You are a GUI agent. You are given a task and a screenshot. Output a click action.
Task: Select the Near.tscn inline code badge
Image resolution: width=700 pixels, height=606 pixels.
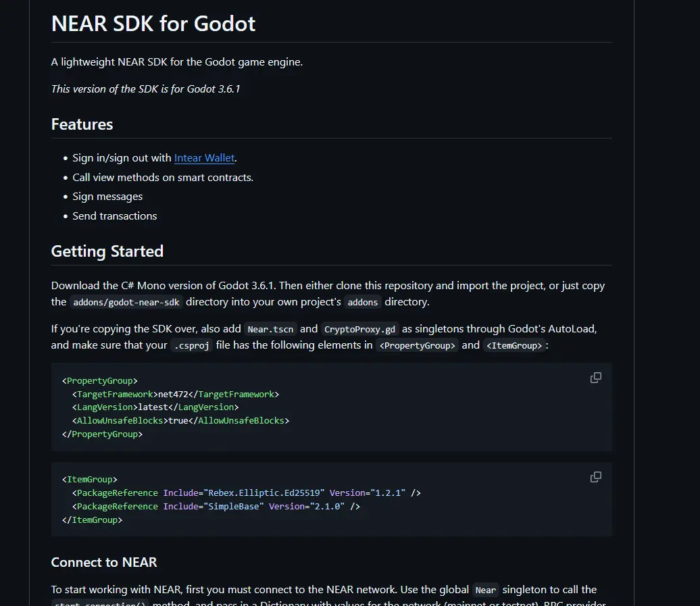270,329
